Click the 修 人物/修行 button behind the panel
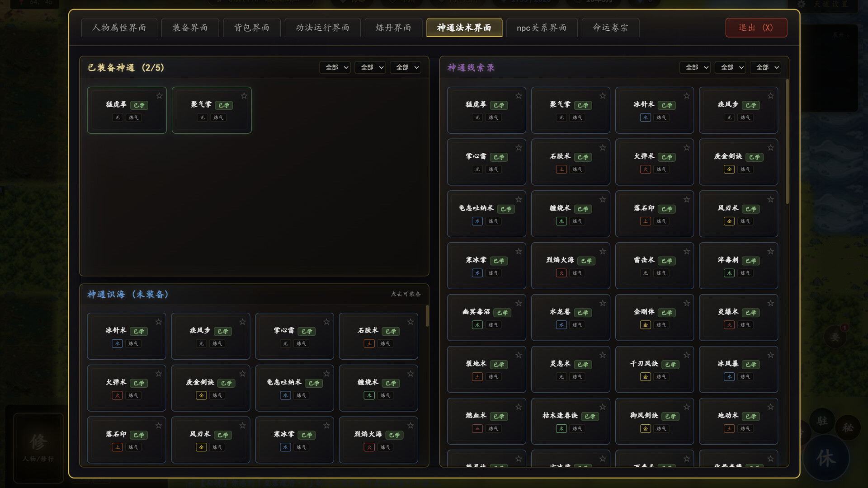868x488 pixels. [38, 447]
